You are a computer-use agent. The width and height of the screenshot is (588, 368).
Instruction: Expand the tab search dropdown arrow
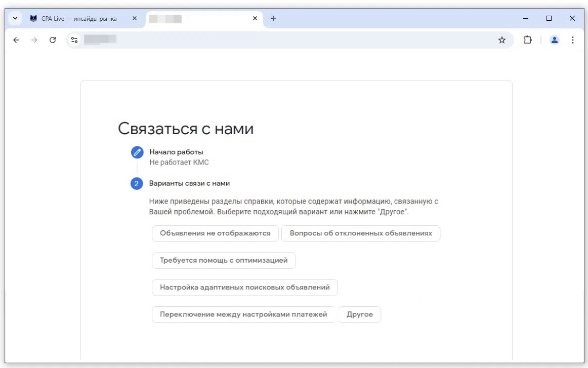[15, 18]
